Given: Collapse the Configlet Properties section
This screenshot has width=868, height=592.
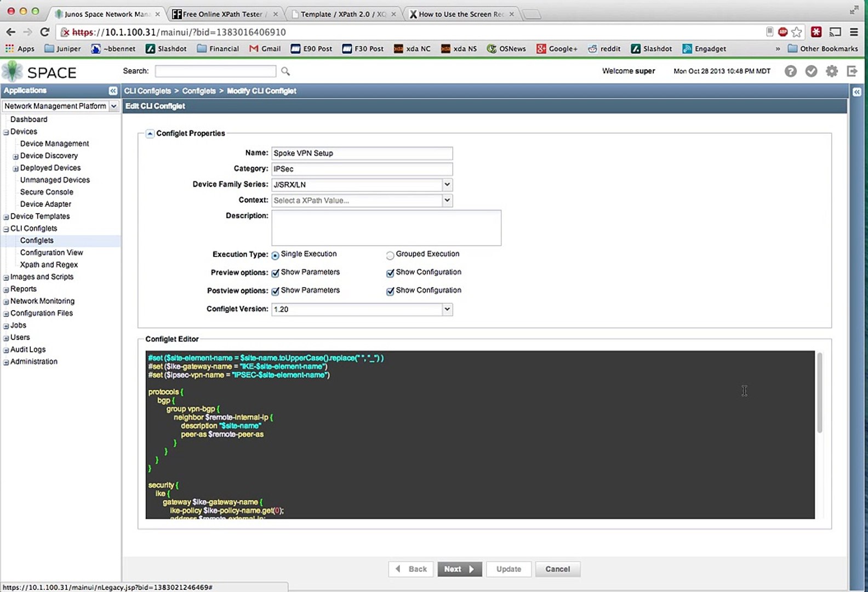Looking at the screenshot, I should point(150,134).
